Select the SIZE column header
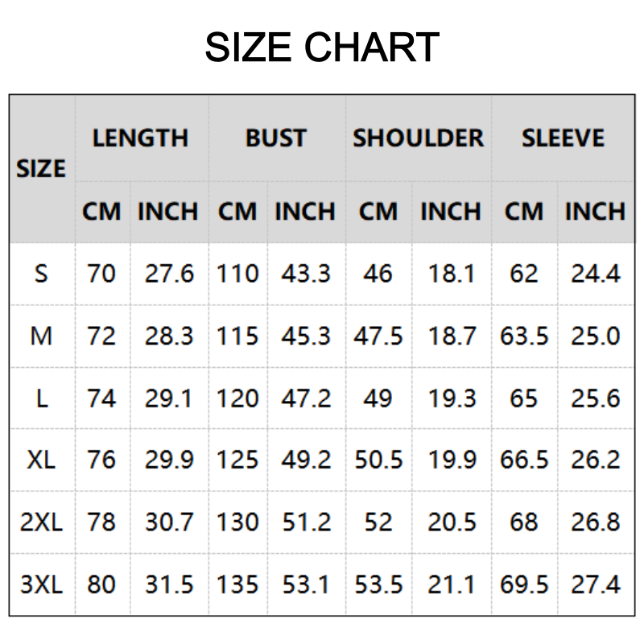The height and width of the screenshot is (644, 644). (x=41, y=169)
